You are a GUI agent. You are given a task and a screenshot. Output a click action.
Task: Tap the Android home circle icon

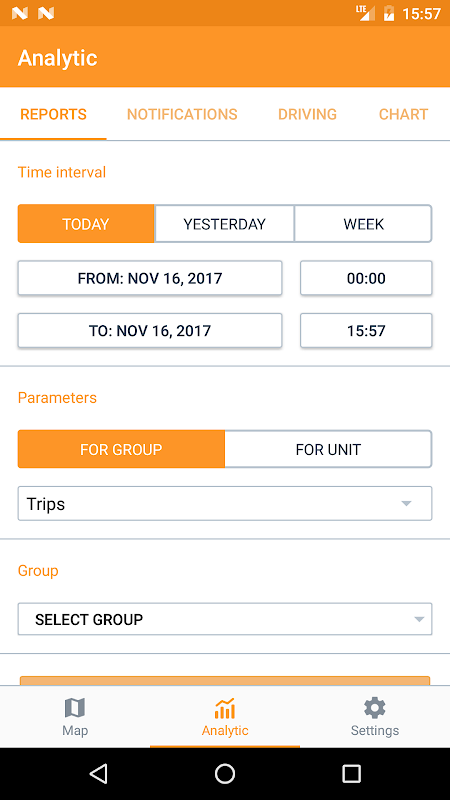pos(224,773)
